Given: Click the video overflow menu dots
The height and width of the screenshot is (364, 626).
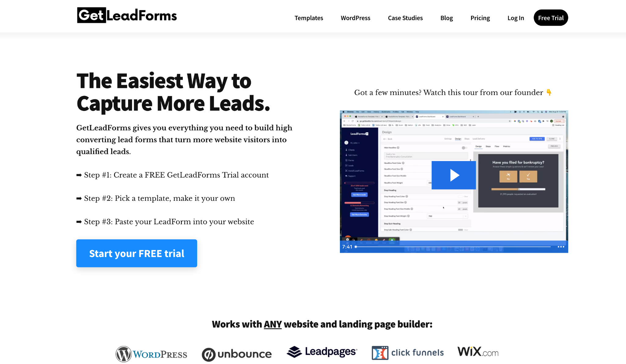Looking at the screenshot, I should [x=561, y=247].
